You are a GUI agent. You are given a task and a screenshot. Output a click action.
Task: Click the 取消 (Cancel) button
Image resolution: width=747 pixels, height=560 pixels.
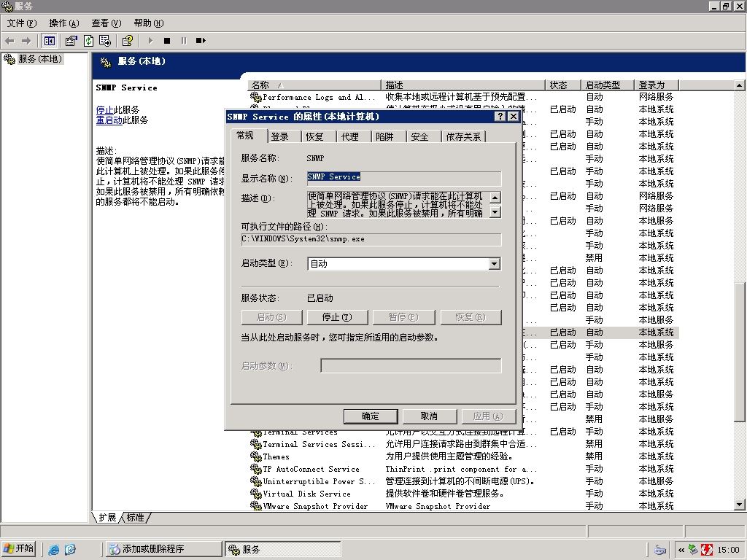(x=429, y=416)
